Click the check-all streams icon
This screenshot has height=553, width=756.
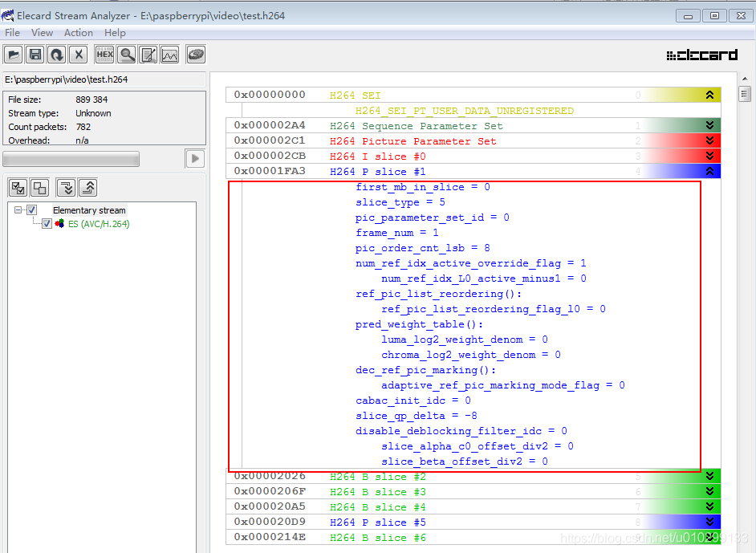pos(18,188)
